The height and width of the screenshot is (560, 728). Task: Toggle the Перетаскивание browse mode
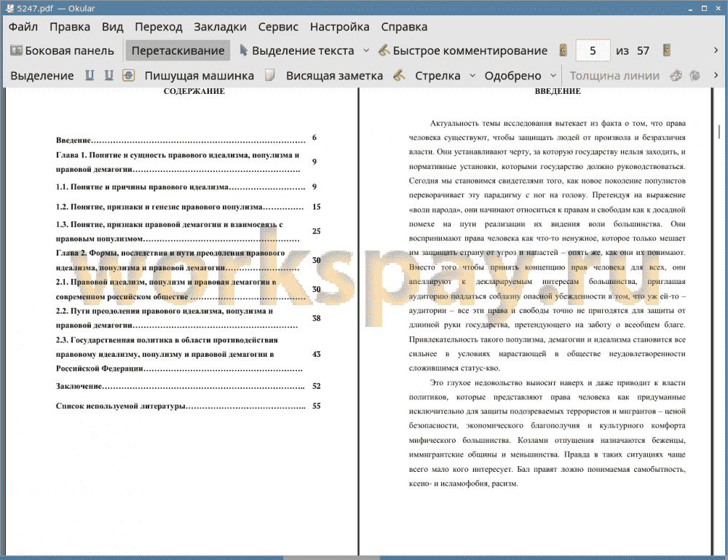(178, 51)
